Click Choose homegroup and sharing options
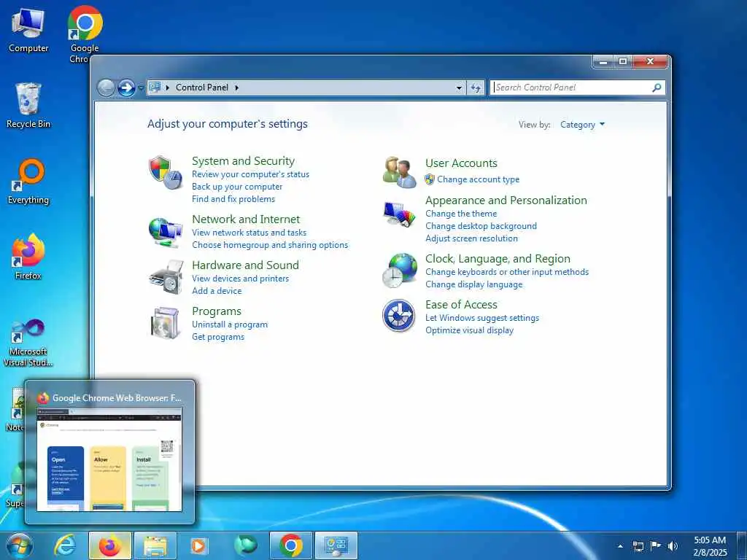The width and height of the screenshot is (747, 560). [x=270, y=245]
